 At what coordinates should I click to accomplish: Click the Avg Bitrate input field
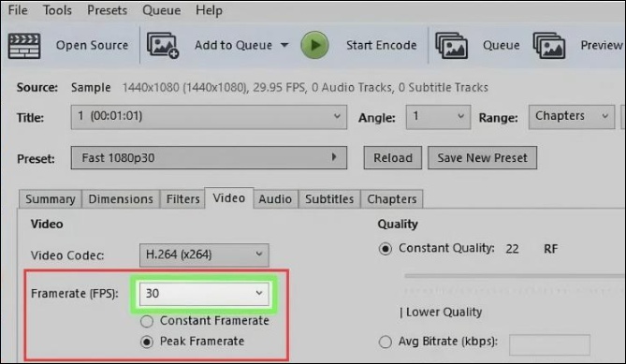pyautogui.click(x=549, y=344)
